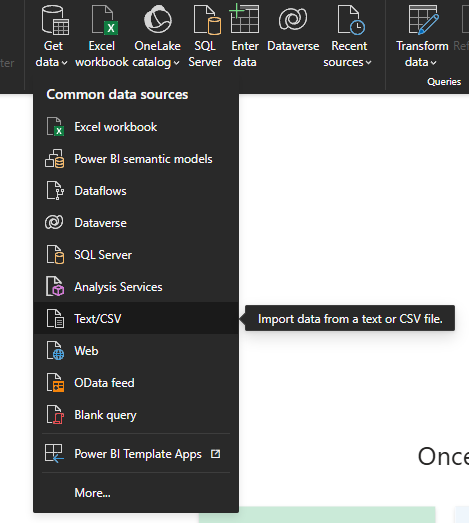Open the OneLake catalog dropdown
Viewport: 469px width, 523px height.
[176, 63]
